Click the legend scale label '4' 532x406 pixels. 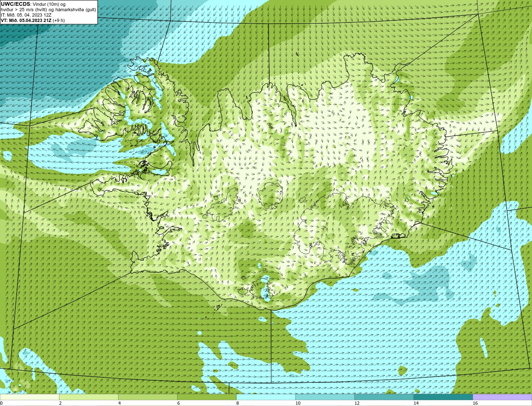(119, 403)
